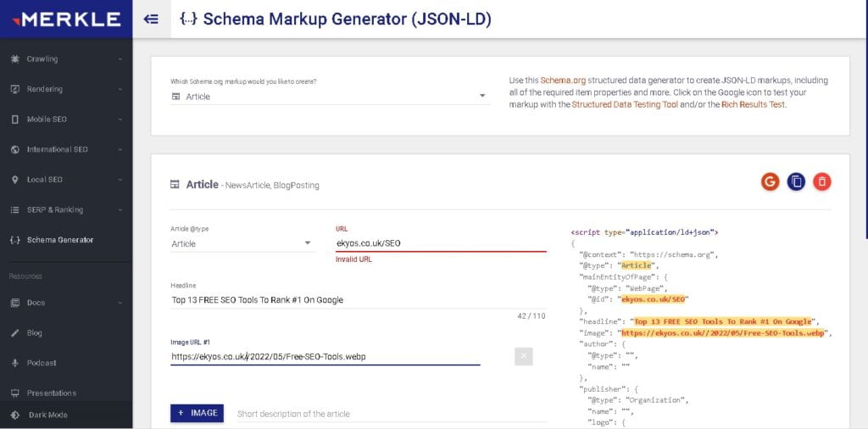Toggle Dark Mode
This screenshot has width=868, height=429.
(x=66, y=415)
